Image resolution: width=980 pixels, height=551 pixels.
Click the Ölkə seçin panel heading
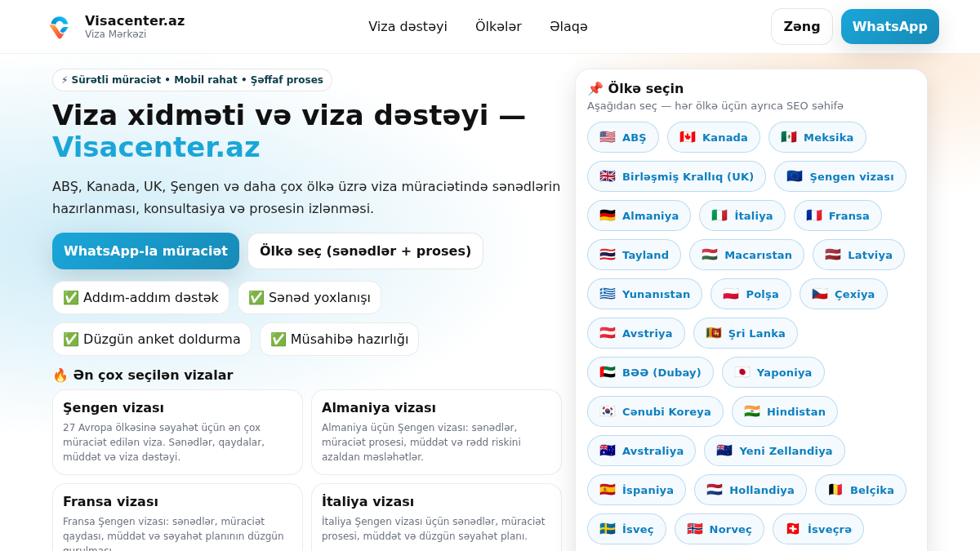(x=635, y=88)
